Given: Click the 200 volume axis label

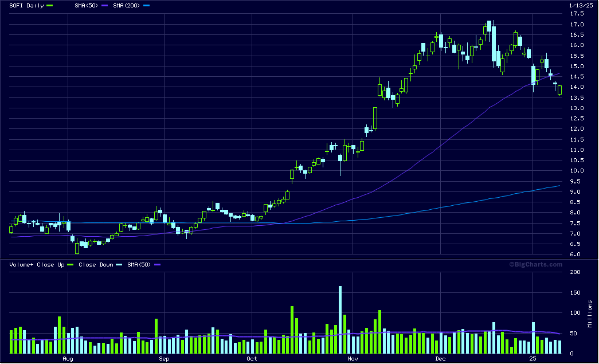Looking at the screenshot, I should coord(575,272).
